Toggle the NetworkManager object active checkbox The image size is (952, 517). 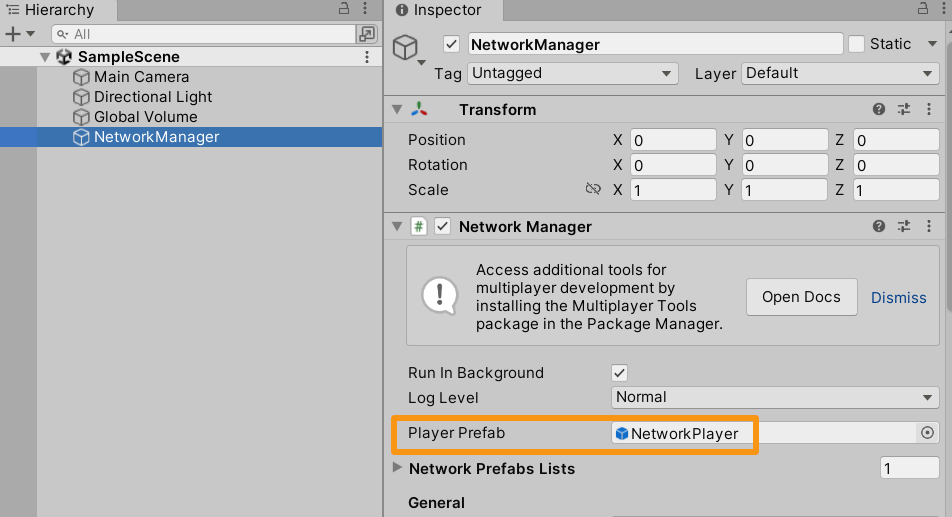(451, 44)
